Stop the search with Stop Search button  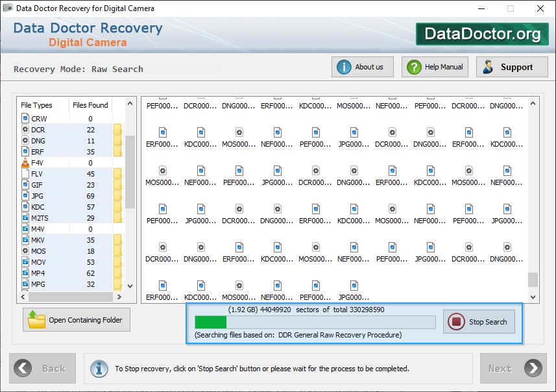click(479, 322)
